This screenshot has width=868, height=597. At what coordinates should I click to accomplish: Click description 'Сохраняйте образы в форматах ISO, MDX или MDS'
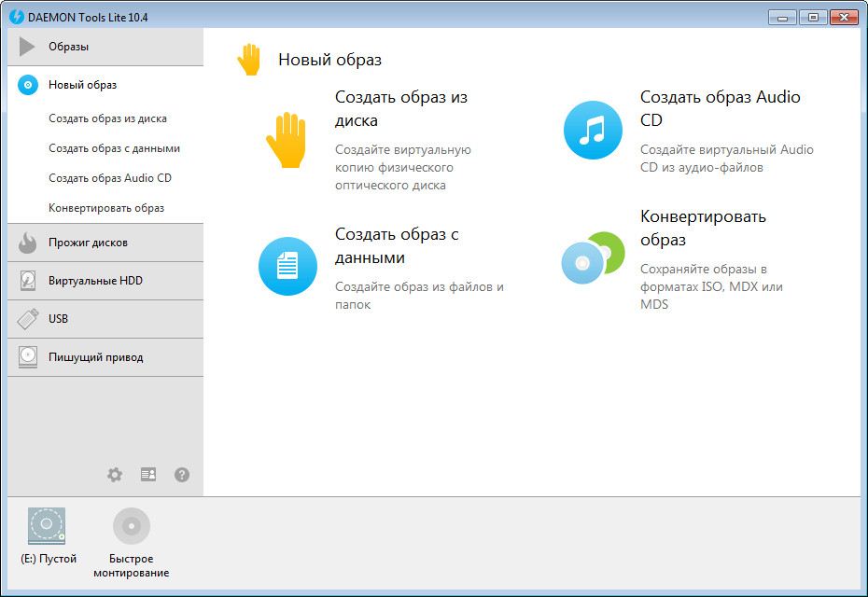(711, 286)
